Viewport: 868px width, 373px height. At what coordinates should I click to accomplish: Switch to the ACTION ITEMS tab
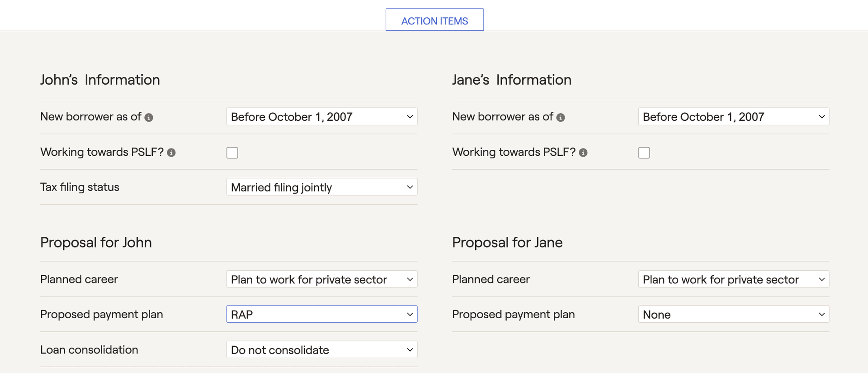(434, 20)
